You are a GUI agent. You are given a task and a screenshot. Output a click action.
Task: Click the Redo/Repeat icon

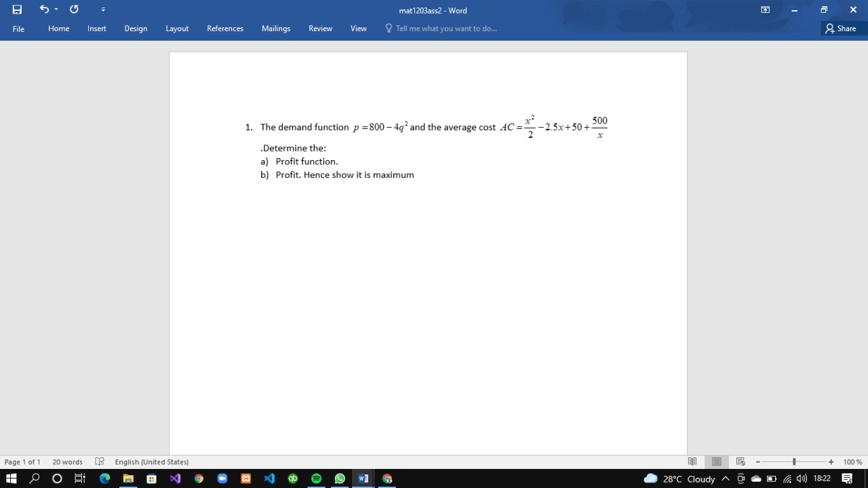75,10
